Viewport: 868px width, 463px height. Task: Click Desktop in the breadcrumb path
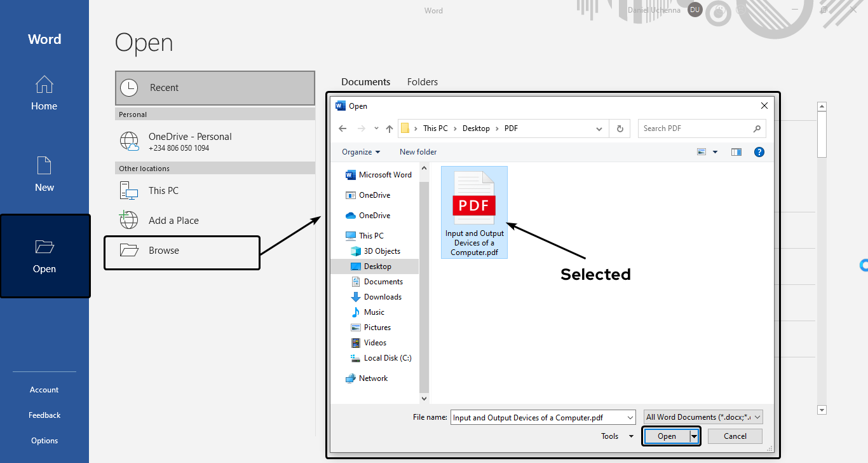[x=476, y=128]
